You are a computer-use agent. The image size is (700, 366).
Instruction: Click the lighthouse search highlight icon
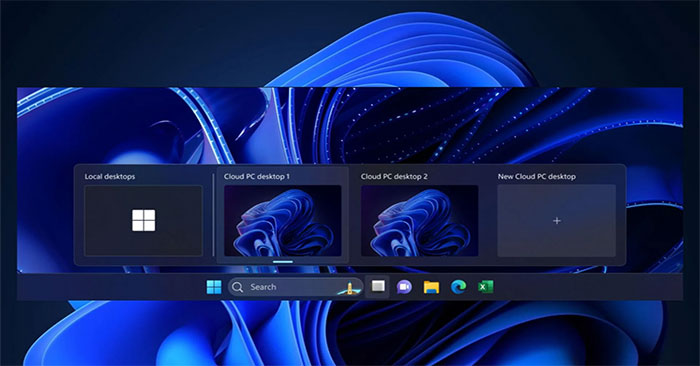click(350, 288)
